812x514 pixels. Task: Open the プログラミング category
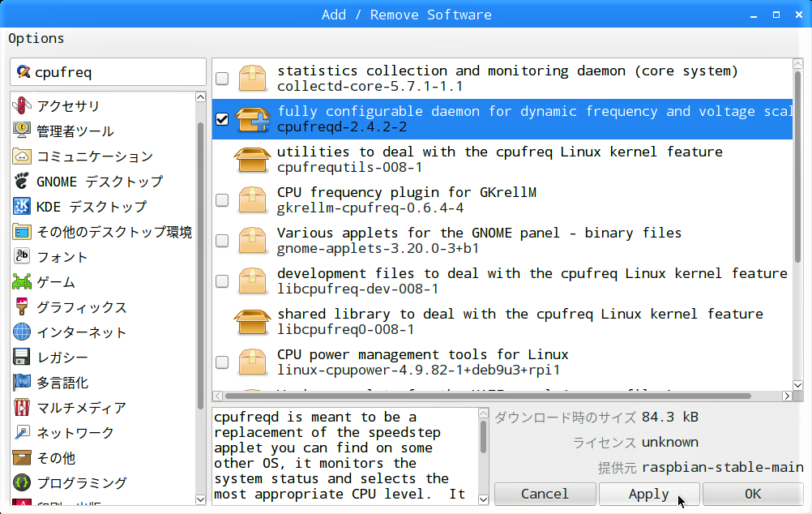click(81, 483)
